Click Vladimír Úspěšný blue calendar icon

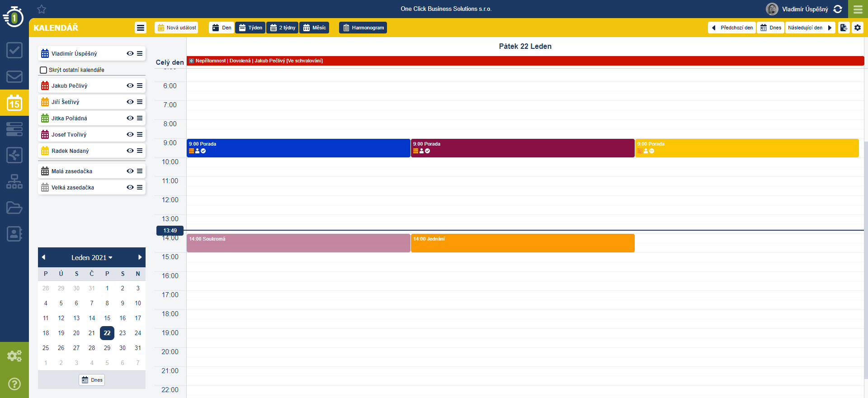coord(45,53)
